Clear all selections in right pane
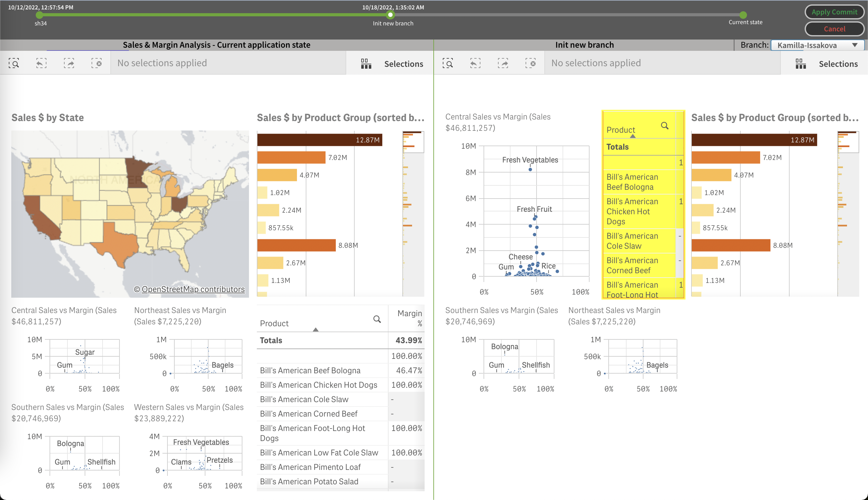The width and height of the screenshot is (868, 500). (x=530, y=63)
